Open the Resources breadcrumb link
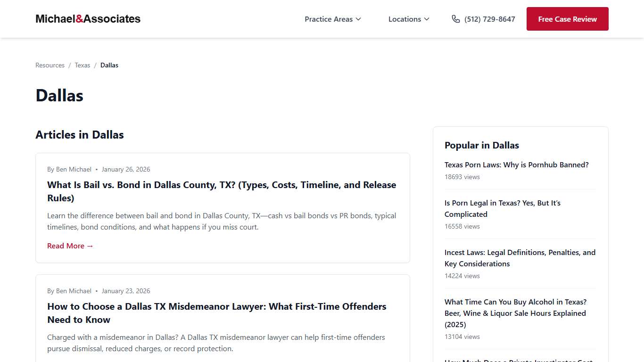This screenshot has height=362, width=644. point(50,65)
